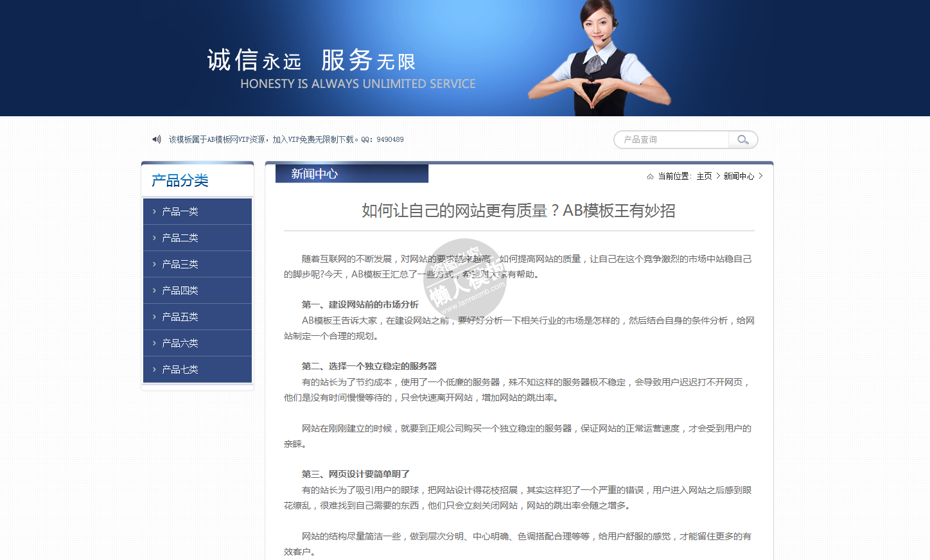This screenshot has width=930, height=560.
Task: Click the 产品分类 sidebar heading
Action: tap(180, 180)
